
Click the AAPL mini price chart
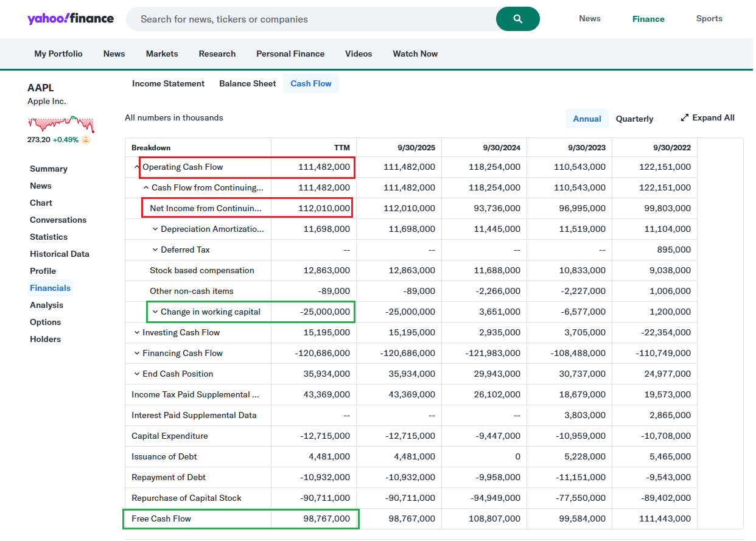(61, 124)
